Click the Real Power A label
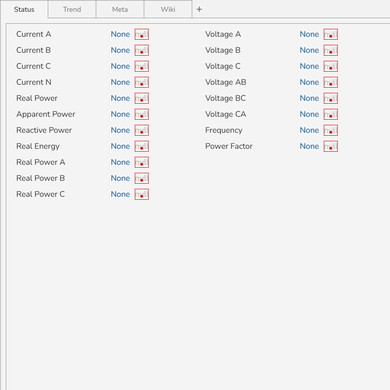Screen dimensions: 390x390 [x=41, y=162]
